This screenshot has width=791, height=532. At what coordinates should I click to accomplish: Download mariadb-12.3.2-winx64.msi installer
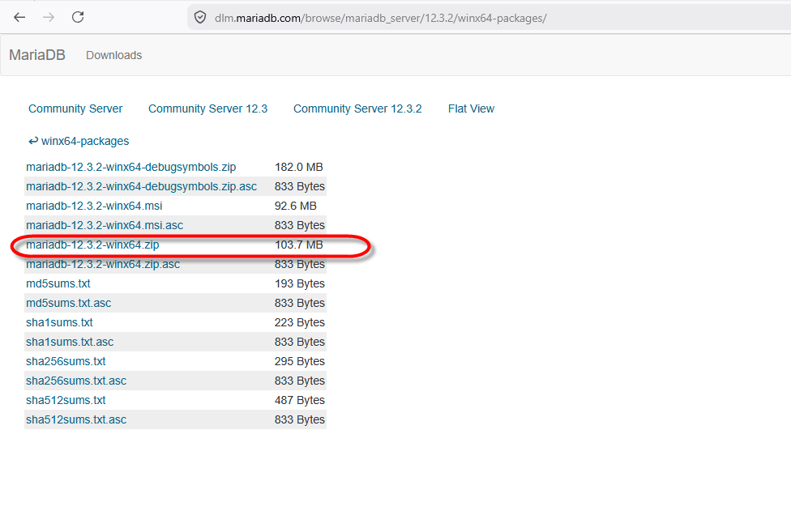[94, 206]
